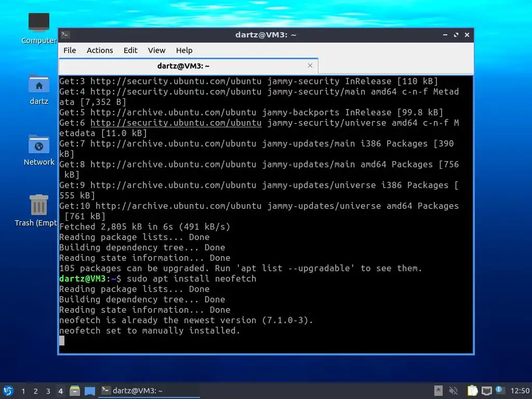Open the update notification tray icon
The height and width of the screenshot is (399, 532).
tap(500, 391)
